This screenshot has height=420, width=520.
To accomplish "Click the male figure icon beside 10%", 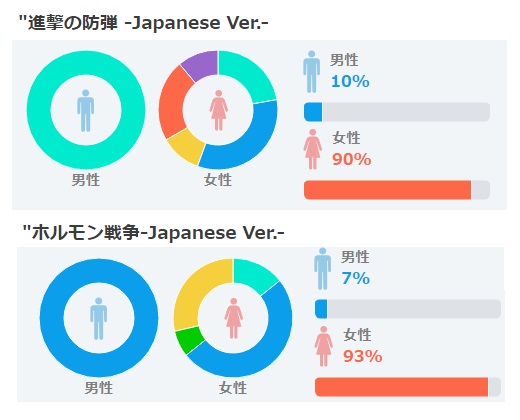I will point(312,72).
